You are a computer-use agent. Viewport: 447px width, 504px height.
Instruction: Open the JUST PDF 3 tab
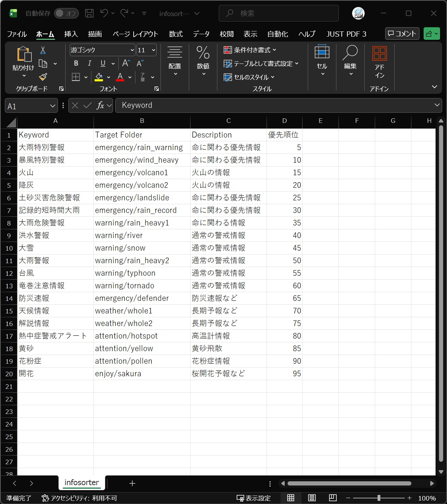pos(346,34)
